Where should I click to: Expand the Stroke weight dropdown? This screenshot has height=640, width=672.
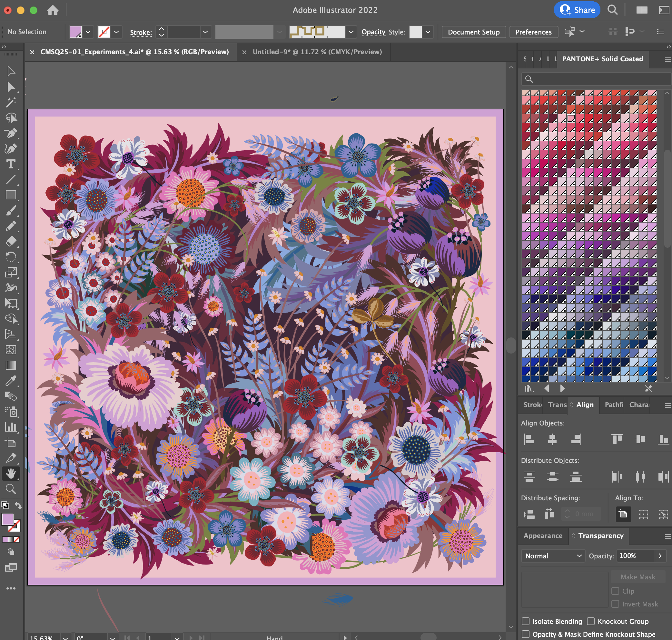pos(205,32)
